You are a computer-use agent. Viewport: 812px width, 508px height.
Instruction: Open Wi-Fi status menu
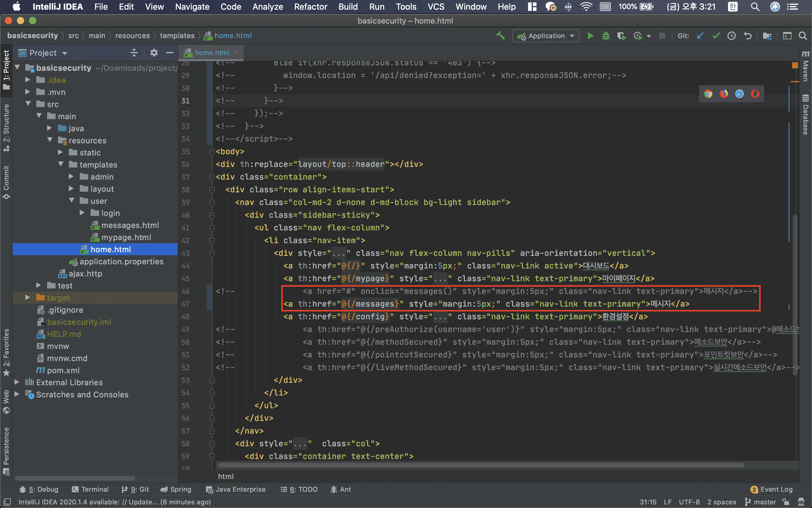(x=586, y=7)
